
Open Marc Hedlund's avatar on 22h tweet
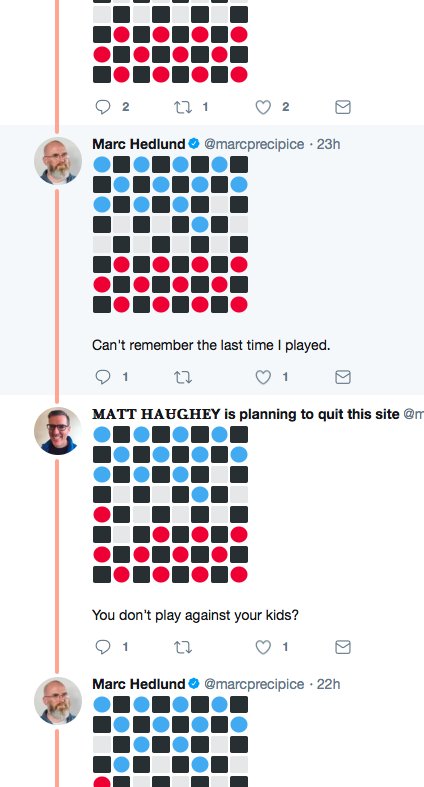58,701
